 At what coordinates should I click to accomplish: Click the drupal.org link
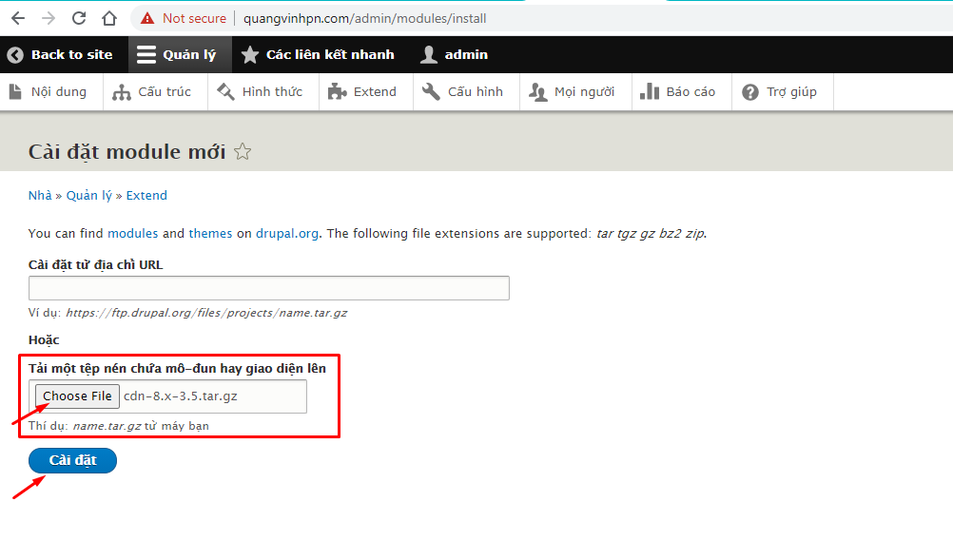pos(287,233)
